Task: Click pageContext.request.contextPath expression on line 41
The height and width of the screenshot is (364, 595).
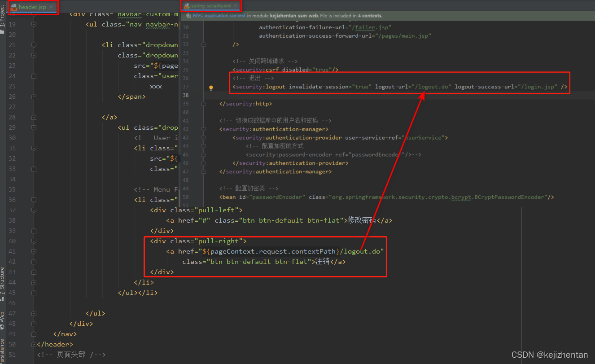Action: click(273, 251)
